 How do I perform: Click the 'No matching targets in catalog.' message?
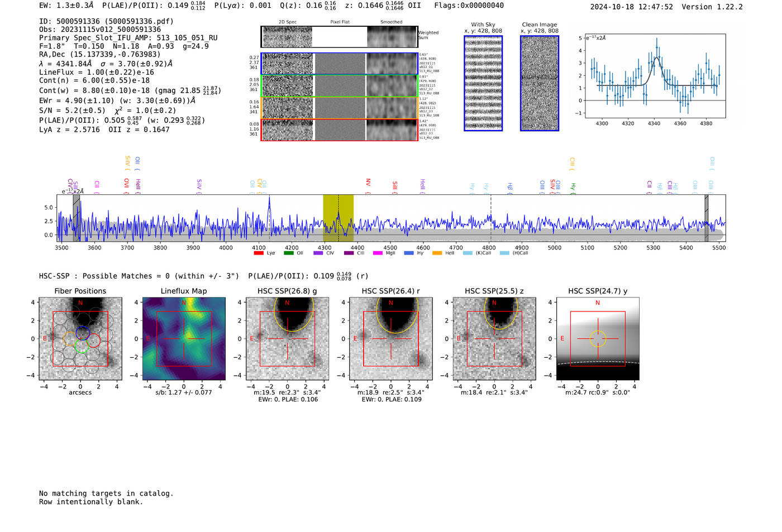pos(106,493)
